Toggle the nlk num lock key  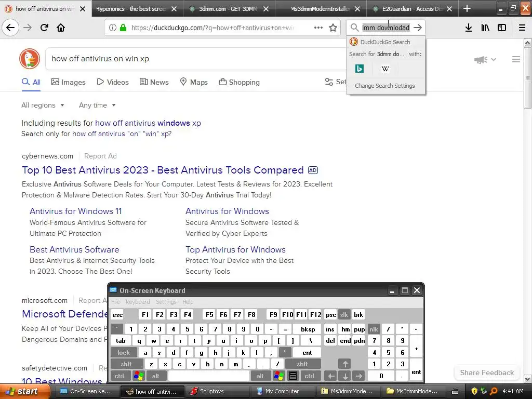pyautogui.click(x=374, y=329)
